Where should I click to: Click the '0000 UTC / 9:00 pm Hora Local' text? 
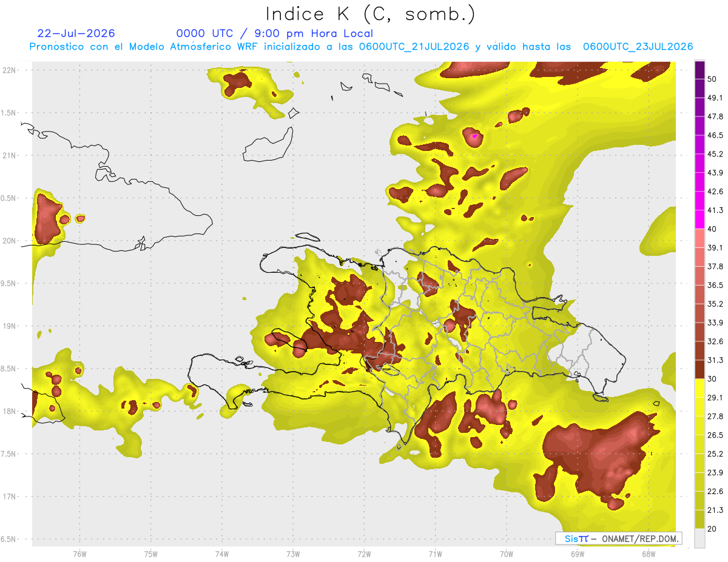[275, 33]
